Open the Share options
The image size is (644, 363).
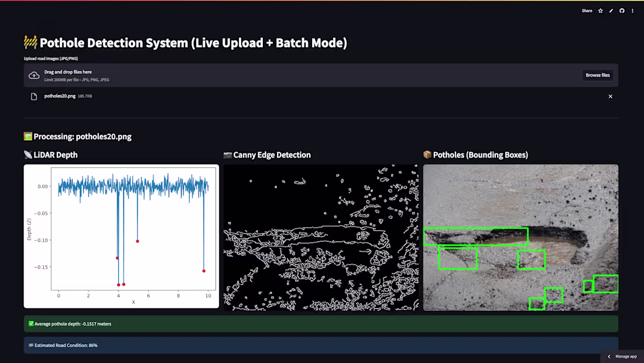tap(587, 11)
